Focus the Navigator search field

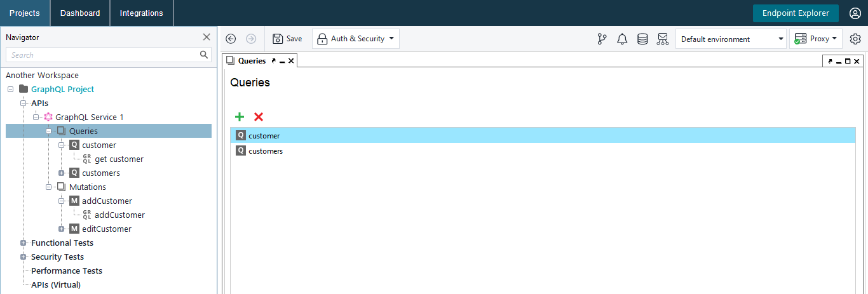(x=103, y=55)
